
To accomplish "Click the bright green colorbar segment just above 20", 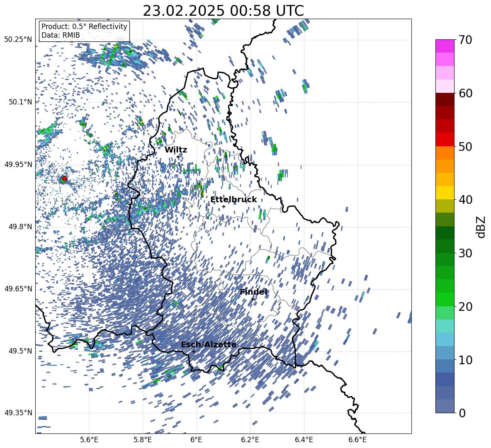I will pos(445,299).
